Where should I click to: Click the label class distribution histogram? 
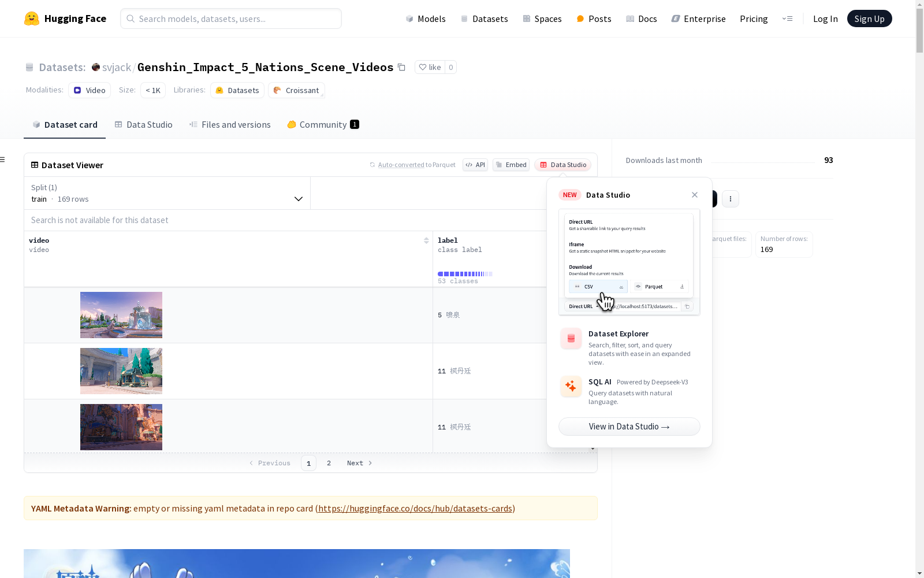click(x=465, y=274)
